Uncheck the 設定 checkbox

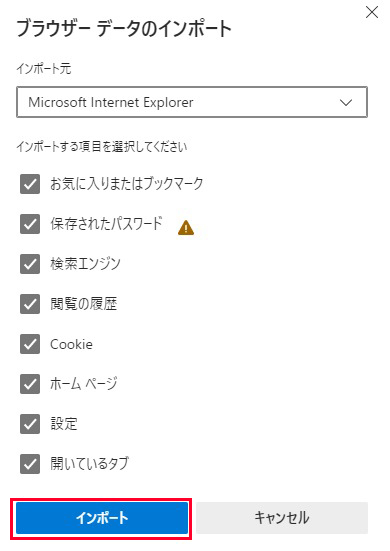pos(30,424)
